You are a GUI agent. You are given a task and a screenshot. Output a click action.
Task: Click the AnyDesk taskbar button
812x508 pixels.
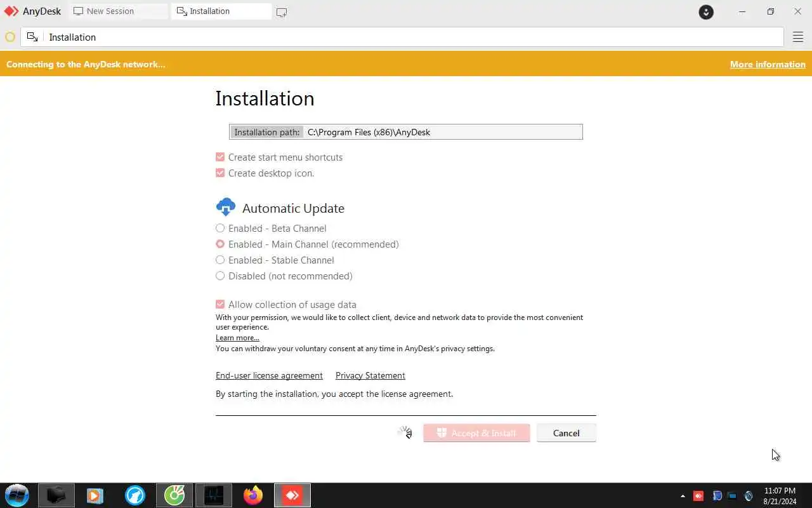[292, 495]
